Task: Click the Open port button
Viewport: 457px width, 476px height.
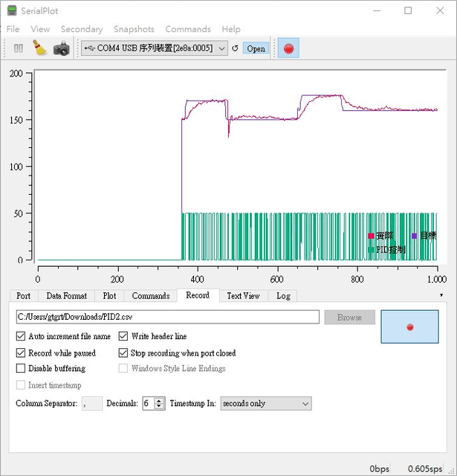Action: pyautogui.click(x=256, y=48)
